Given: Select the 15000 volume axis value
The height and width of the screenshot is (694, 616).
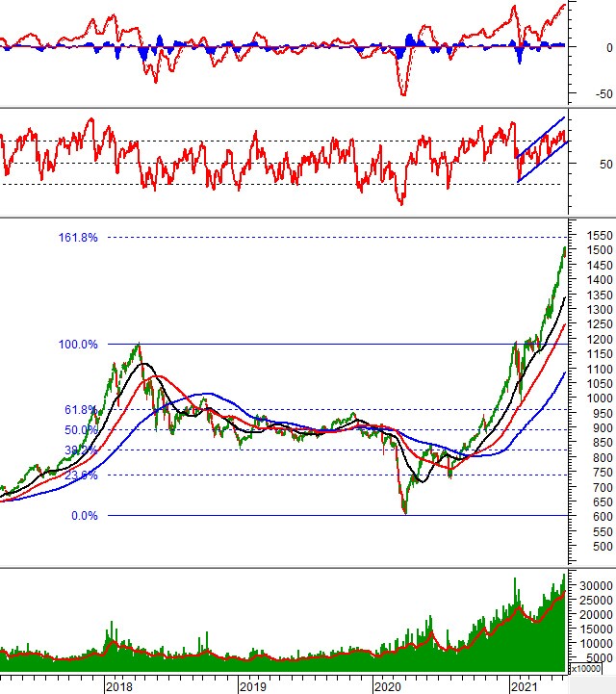Looking at the screenshot, I should (597, 629).
